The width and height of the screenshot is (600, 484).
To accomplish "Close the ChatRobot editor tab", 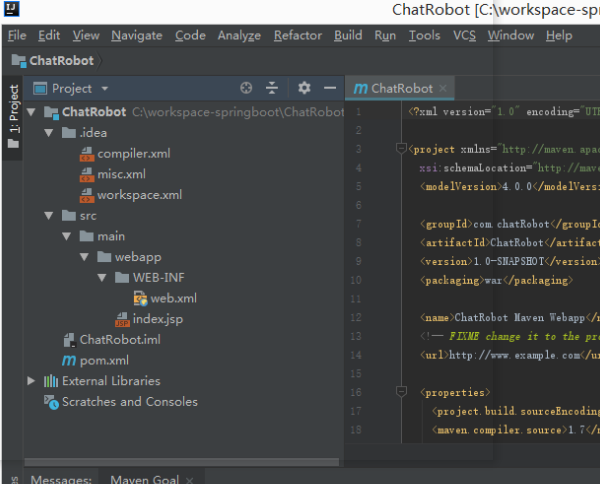I will [443, 88].
